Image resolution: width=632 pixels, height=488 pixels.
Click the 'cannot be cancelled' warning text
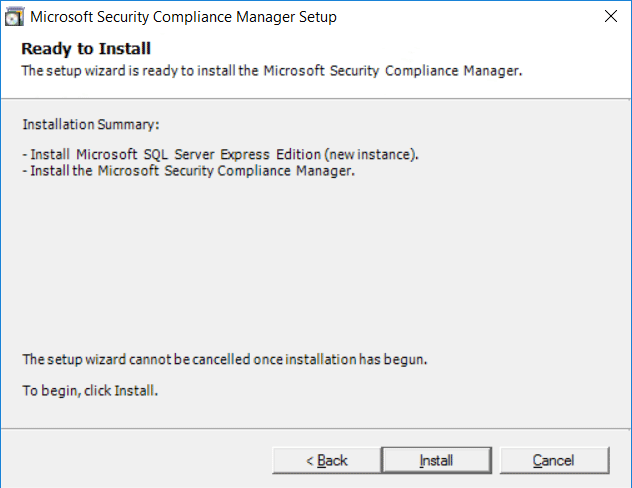pos(225,359)
